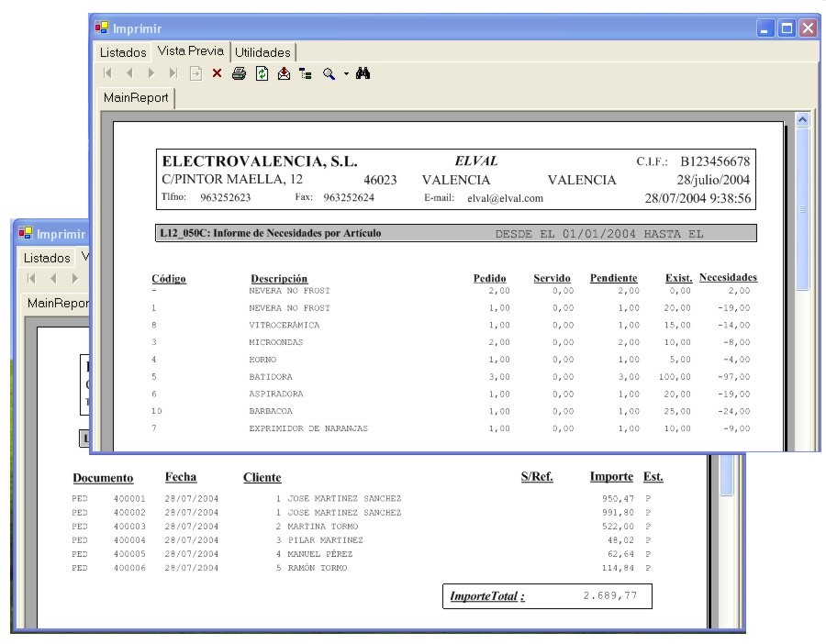
Task: Select MainReport tab in the back window
Action: click(x=58, y=303)
